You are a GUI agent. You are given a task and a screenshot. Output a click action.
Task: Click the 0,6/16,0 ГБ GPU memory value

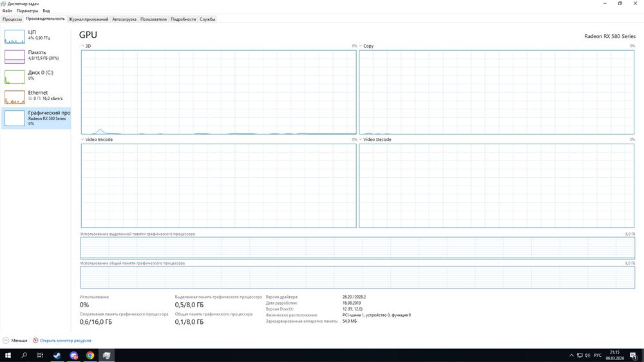coord(96,321)
